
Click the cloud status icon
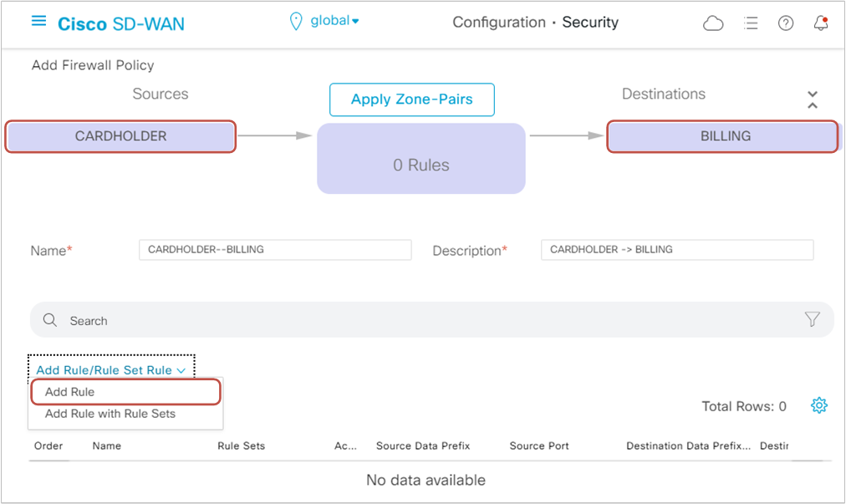(713, 23)
